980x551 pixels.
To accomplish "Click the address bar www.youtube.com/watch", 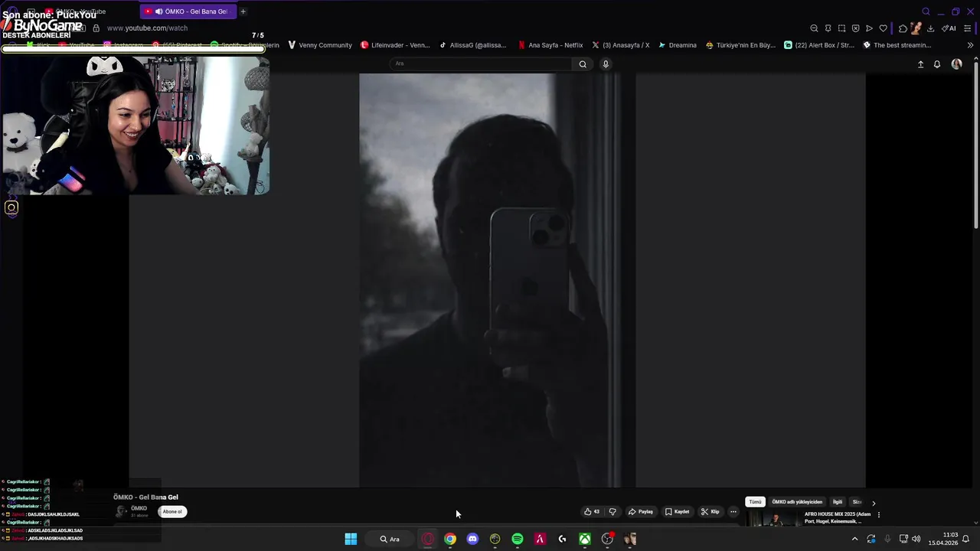I will coord(147,28).
